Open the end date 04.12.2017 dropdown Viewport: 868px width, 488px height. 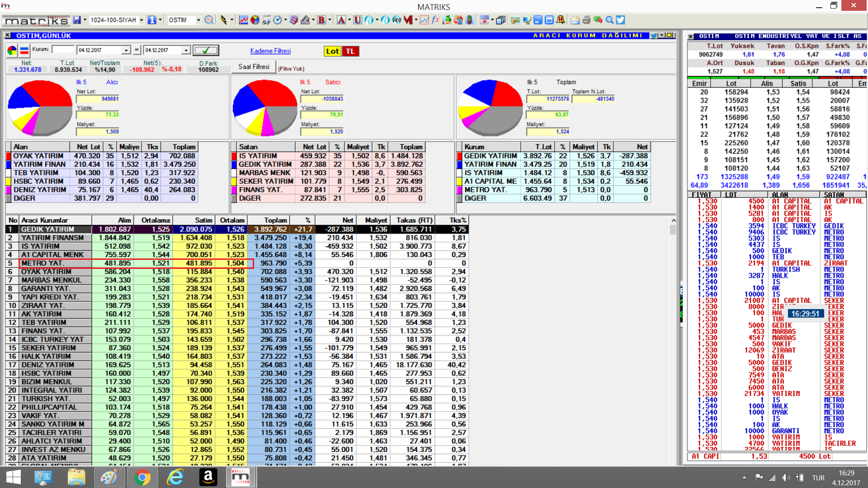186,50
